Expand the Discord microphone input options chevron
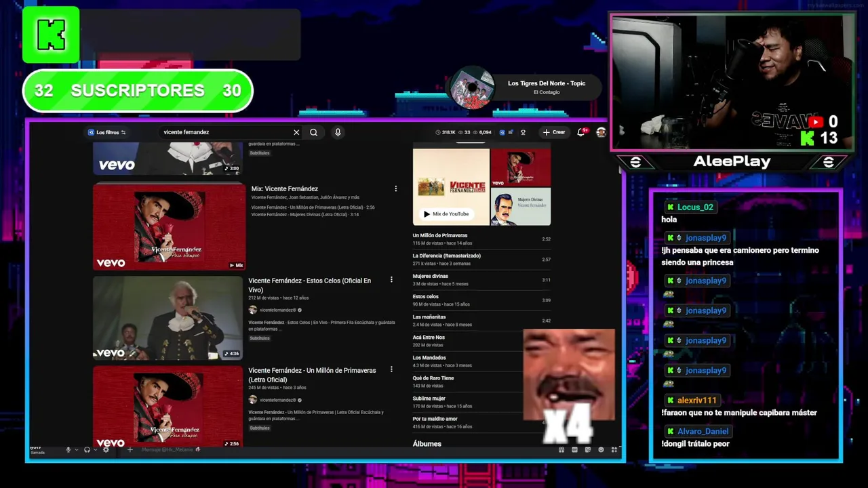This screenshot has height=488, width=868. click(x=77, y=449)
